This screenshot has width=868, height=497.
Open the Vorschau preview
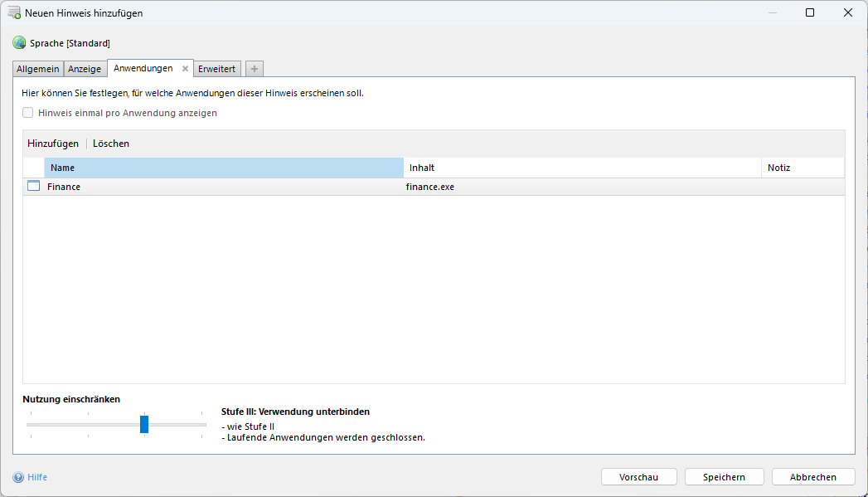click(638, 477)
